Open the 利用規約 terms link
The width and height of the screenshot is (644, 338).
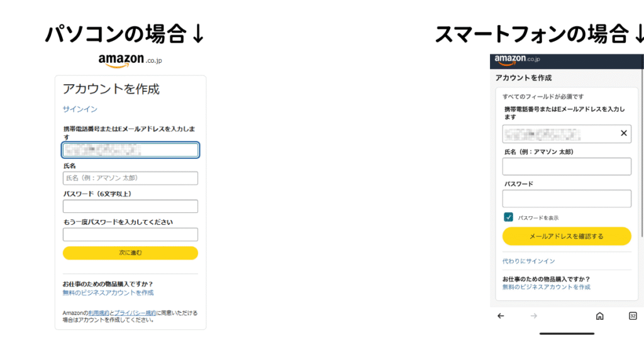point(99,313)
